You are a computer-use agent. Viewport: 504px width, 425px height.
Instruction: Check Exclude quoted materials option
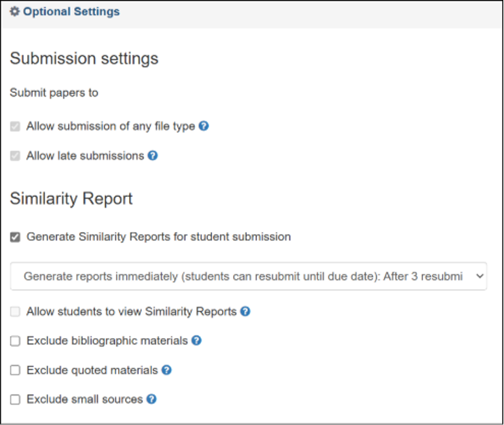coord(15,370)
